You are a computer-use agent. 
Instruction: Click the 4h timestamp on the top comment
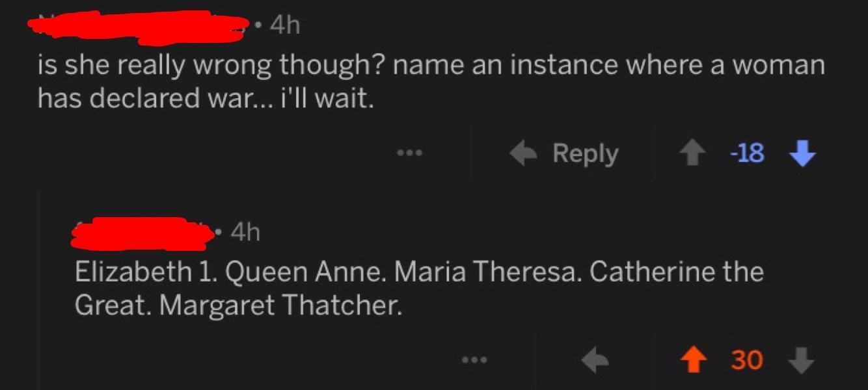point(285,25)
